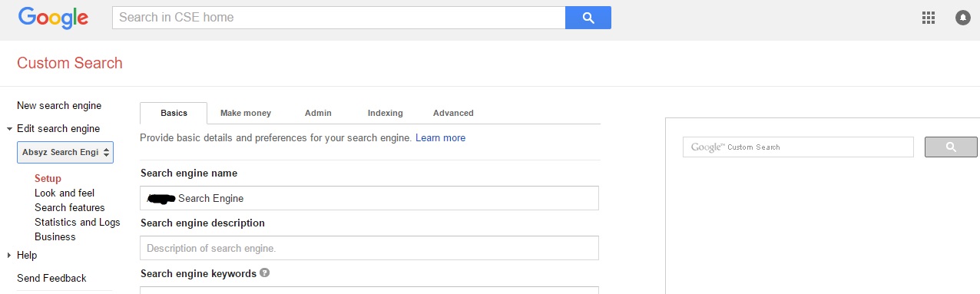The image size is (980, 294).
Task: Open the Google apps grid
Action: [x=928, y=18]
